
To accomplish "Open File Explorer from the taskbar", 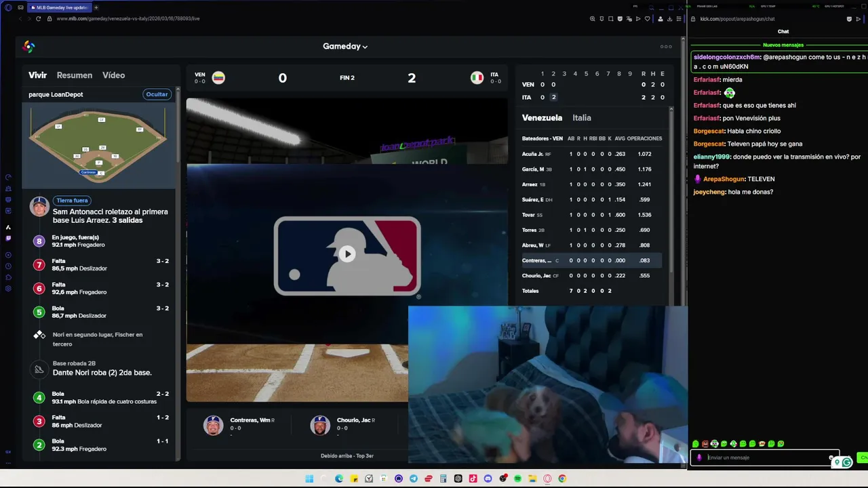I will pyautogui.click(x=532, y=479).
